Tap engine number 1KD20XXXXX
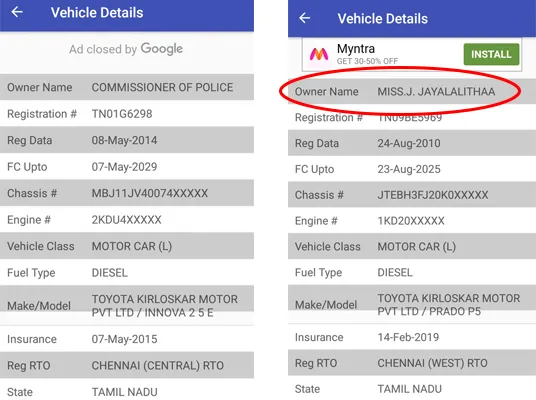 (411, 221)
